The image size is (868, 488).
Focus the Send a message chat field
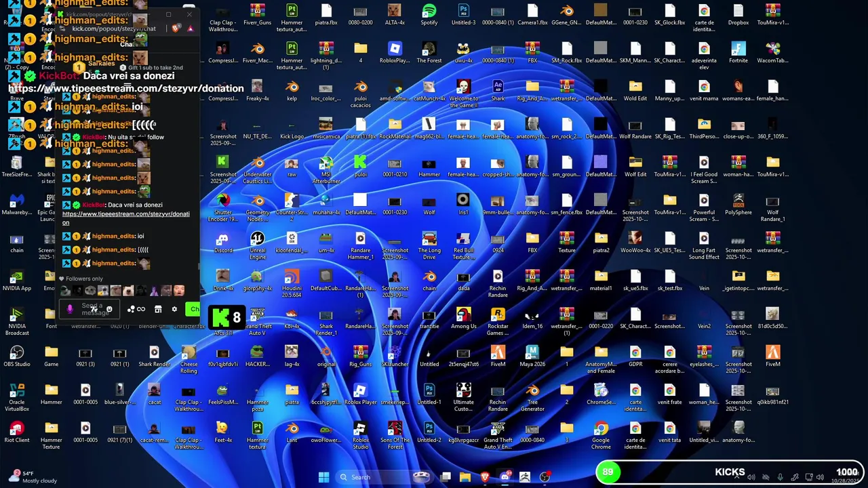90,309
